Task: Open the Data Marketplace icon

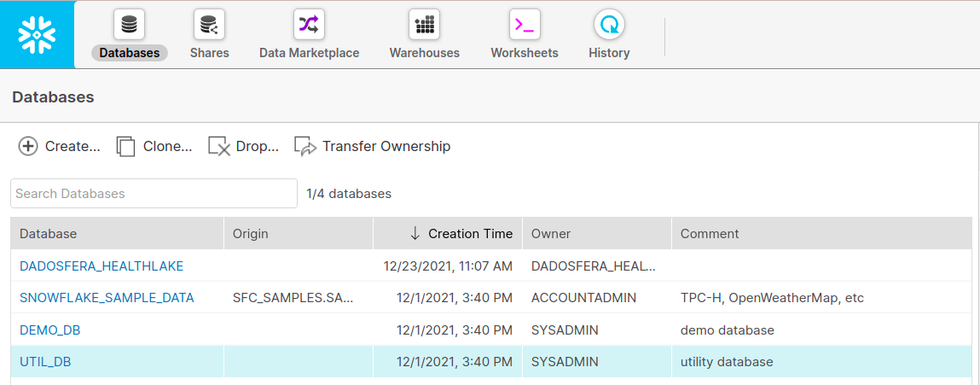Action: point(309,25)
